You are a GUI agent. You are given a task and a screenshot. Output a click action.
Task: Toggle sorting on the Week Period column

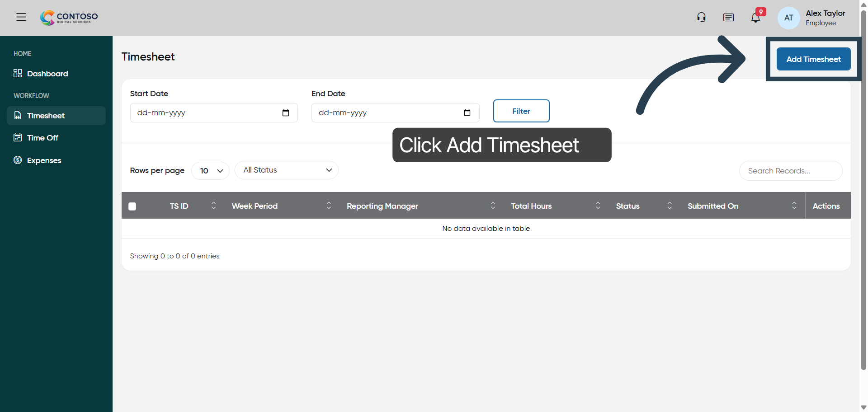point(329,206)
